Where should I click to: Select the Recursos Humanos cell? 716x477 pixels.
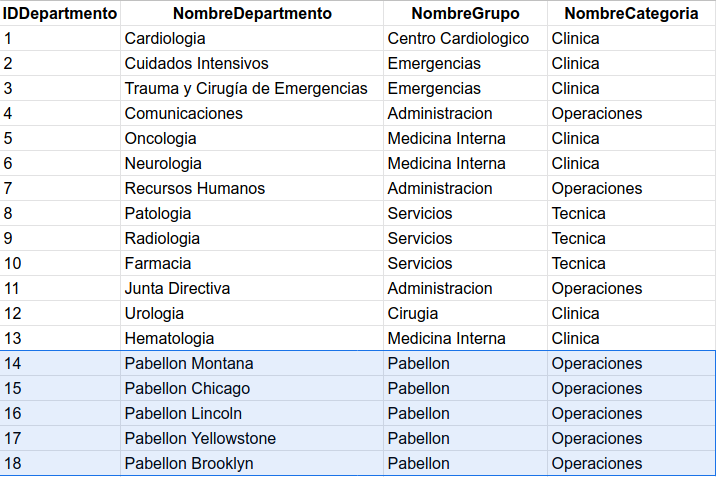pos(252,189)
